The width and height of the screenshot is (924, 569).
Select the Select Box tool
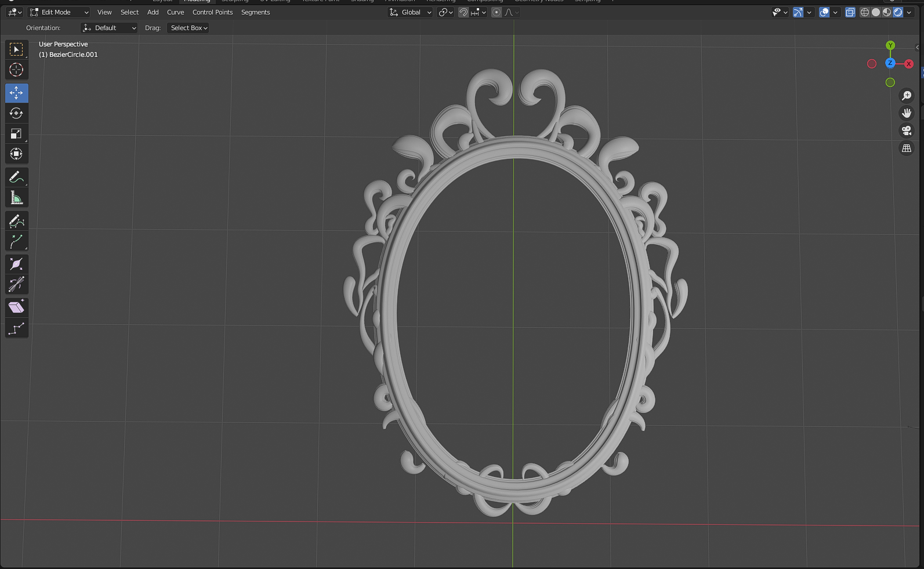click(16, 49)
